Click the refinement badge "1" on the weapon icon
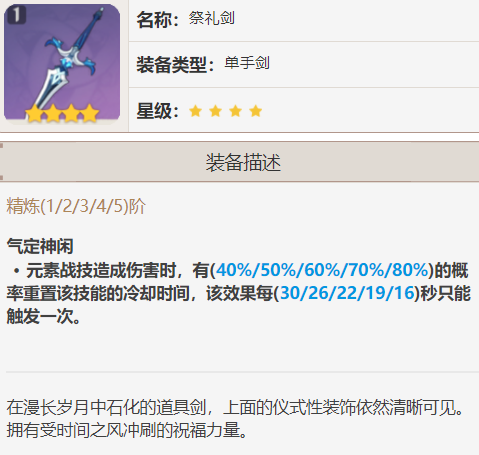The image size is (479, 455). tap(16, 15)
